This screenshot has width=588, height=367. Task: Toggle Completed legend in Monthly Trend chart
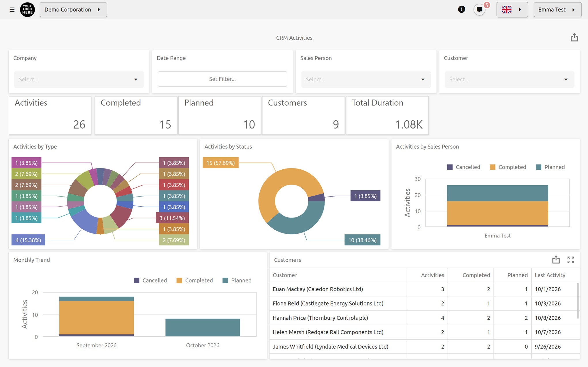(195, 280)
